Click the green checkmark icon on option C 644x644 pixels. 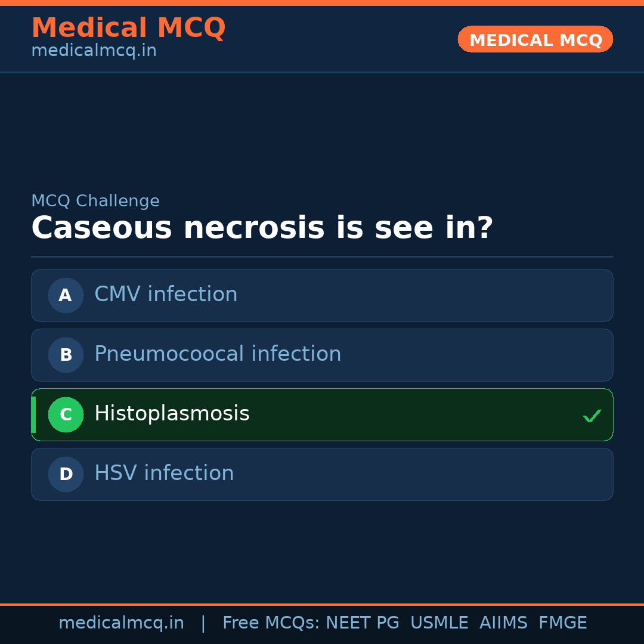tap(592, 416)
